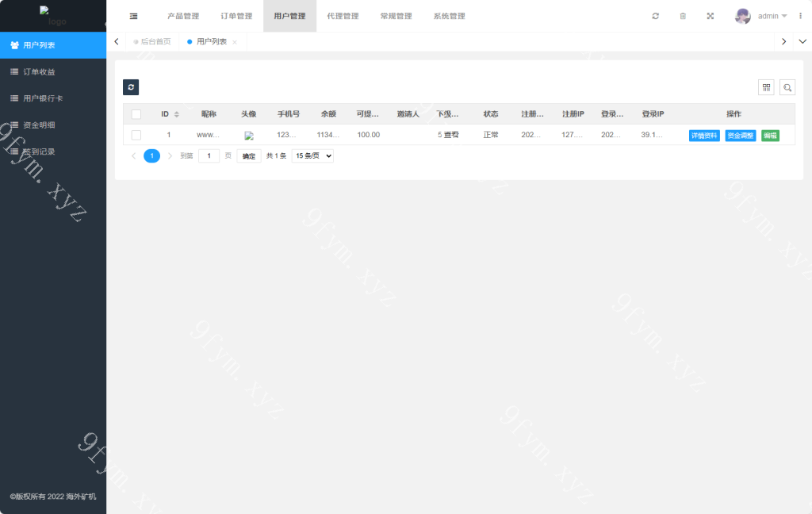Image resolution: width=812 pixels, height=514 pixels.
Task: Open the admin account dropdown
Action: click(x=772, y=16)
